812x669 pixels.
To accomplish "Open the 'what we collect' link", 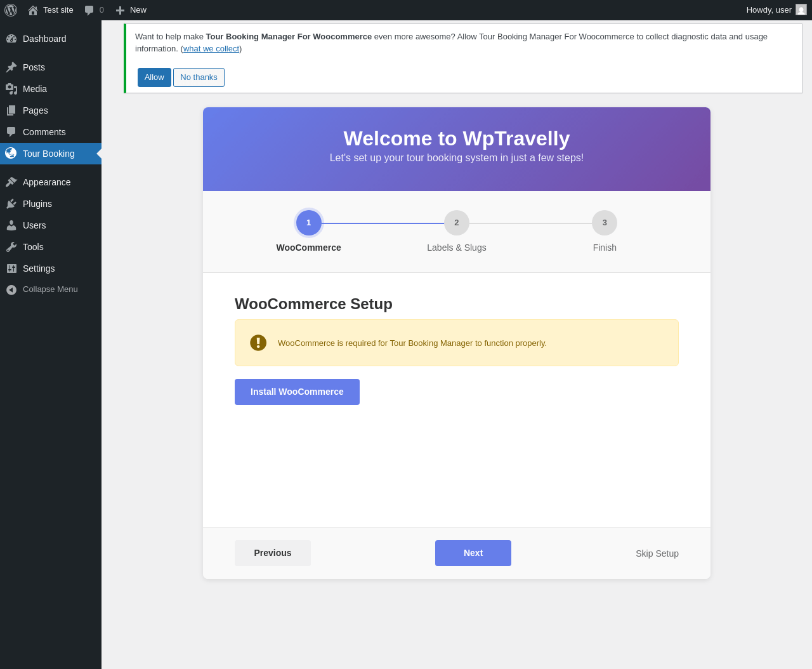I will point(211,49).
